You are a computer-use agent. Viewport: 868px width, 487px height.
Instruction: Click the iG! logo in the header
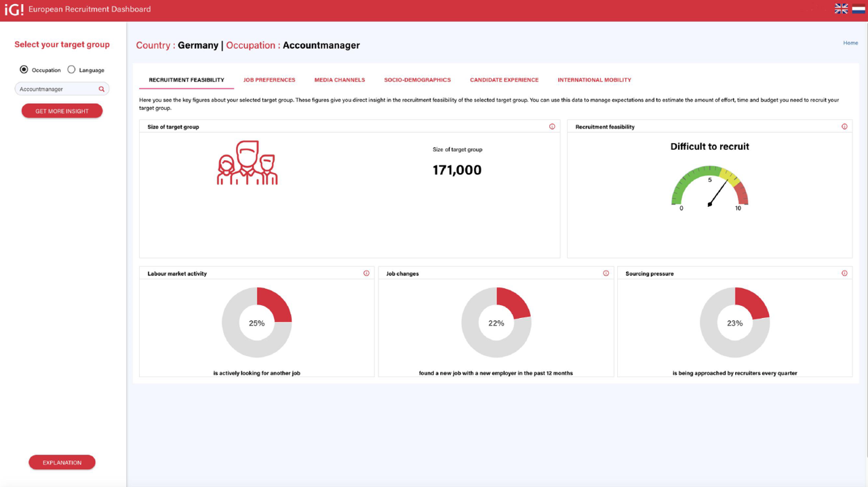pyautogui.click(x=14, y=9)
